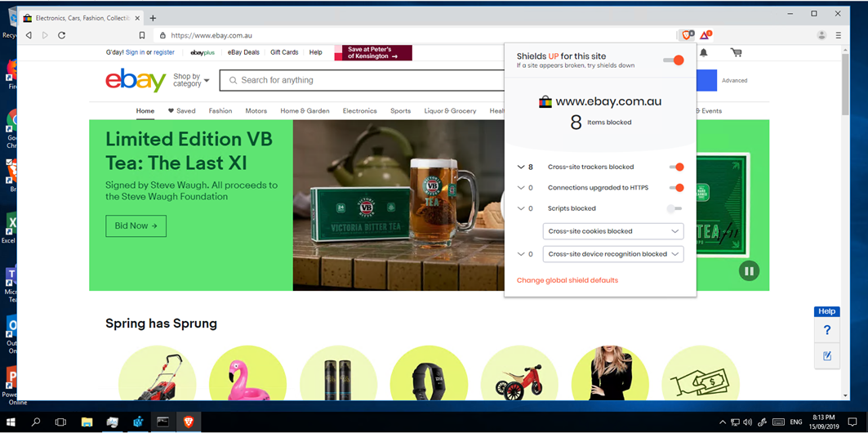Image resolution: width=868 pixels, height=433 pixels.
Task: Open the Saved tab
Action: tap(181, 111)
